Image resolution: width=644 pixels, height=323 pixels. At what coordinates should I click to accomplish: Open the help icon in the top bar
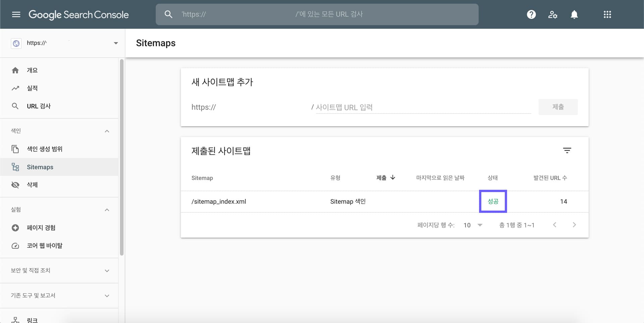tap(531, 14)
